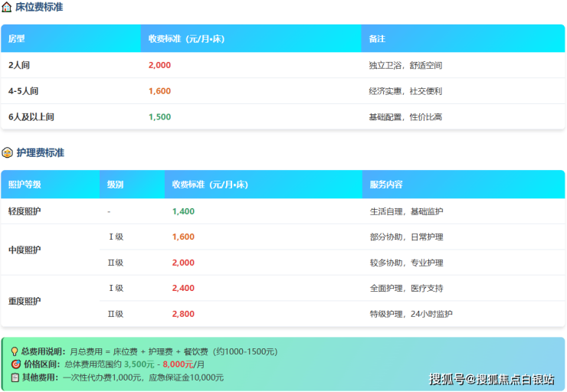The width and height of the screenshot is (567, 392).
Task: Click the 轻度照护 care level cell
Action: (x=25, y=211)
